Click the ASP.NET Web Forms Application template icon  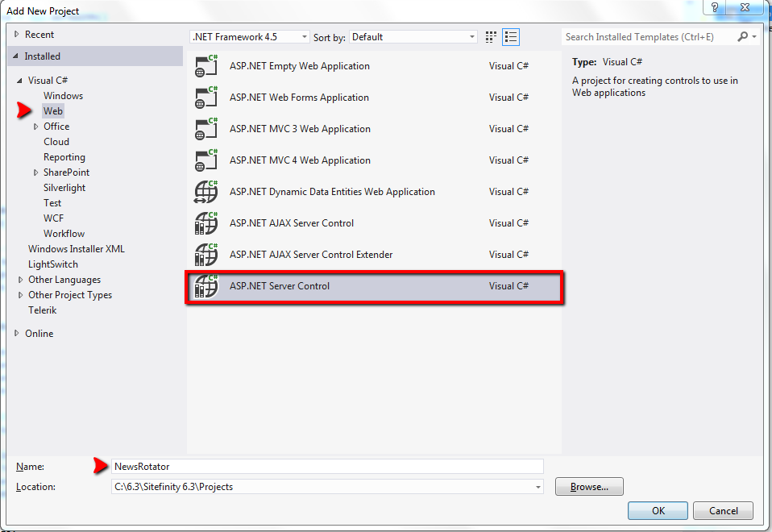[206, 98]
